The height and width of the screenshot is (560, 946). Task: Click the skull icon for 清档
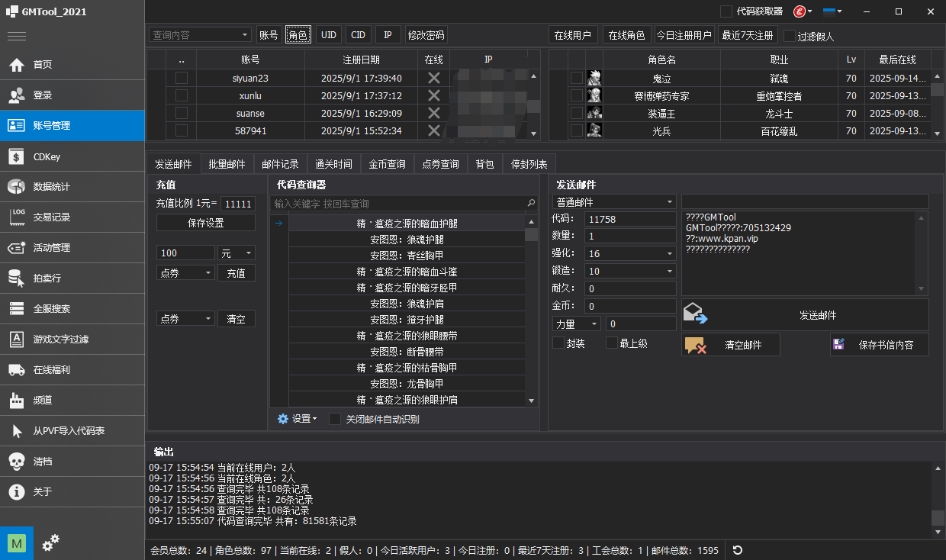[17, 462]
